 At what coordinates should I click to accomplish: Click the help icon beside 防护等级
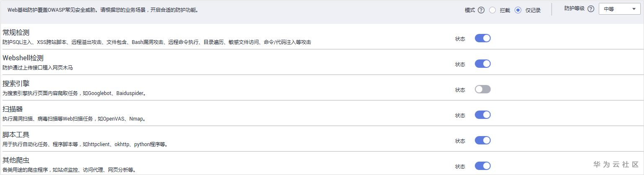tap(591, 9)
